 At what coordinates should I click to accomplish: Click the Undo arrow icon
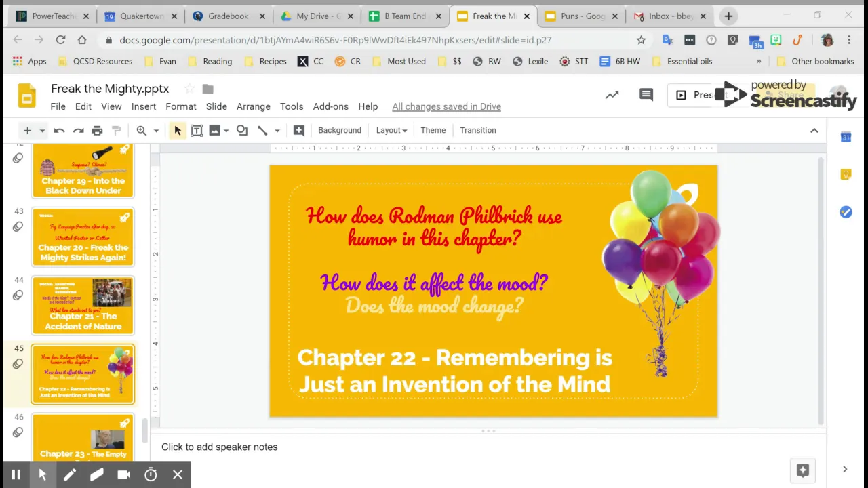click(x=59, y=130)
